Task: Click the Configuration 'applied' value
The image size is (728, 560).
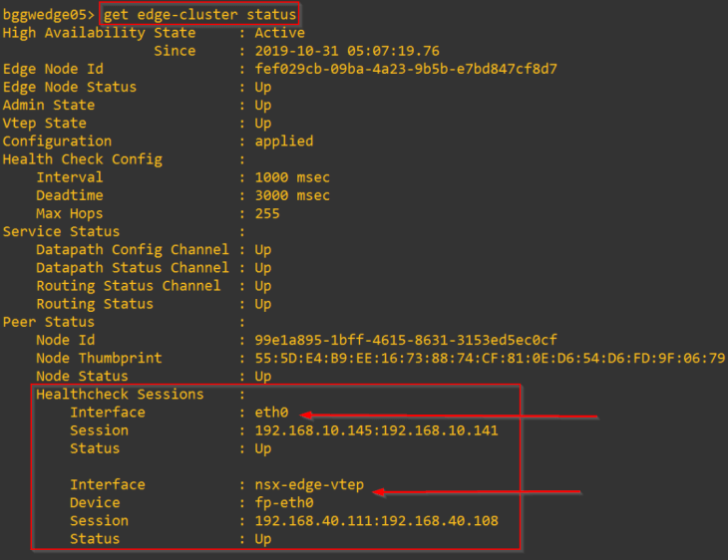Action: (x=283, y=141)
